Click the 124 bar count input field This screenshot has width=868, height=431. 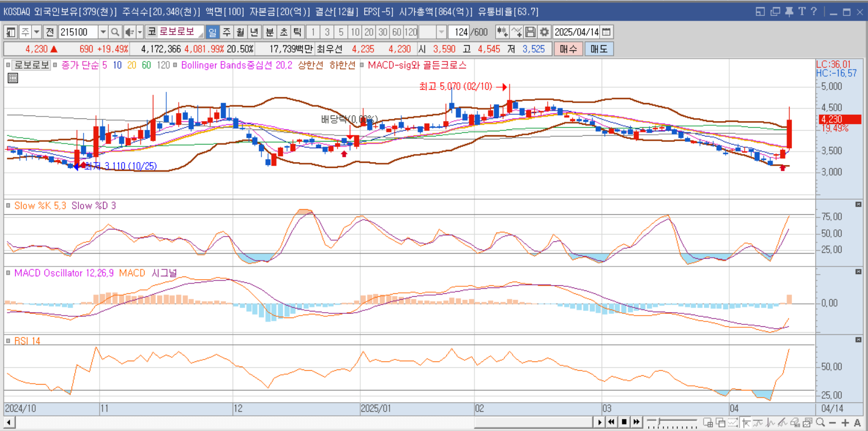[459, 32]
